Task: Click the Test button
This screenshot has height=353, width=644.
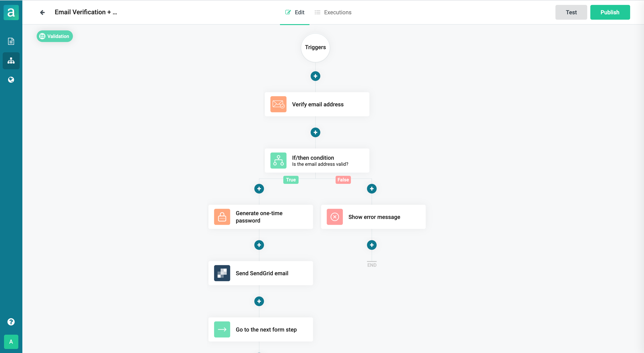Action: tap(571, 12)
